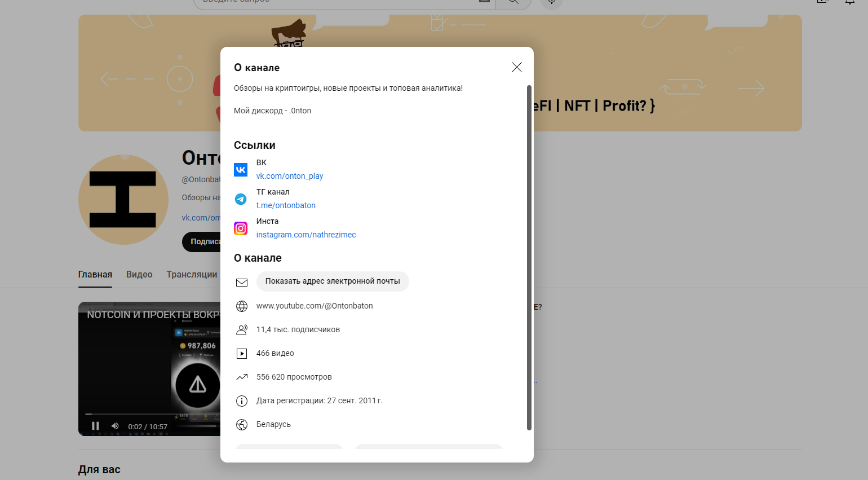Viewport: 868px width, 480px height.
Task: Select the Беларусь country text
Action: pyautogui.click(x=273, y=424)
